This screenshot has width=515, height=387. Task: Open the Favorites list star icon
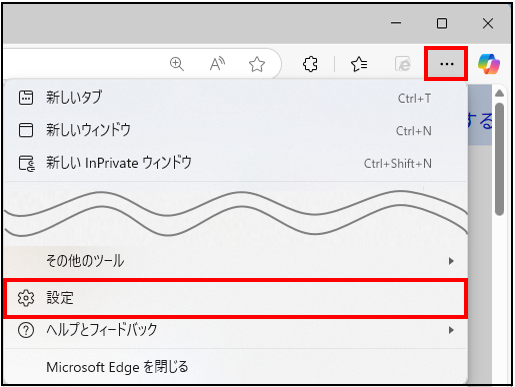(359, 64)
